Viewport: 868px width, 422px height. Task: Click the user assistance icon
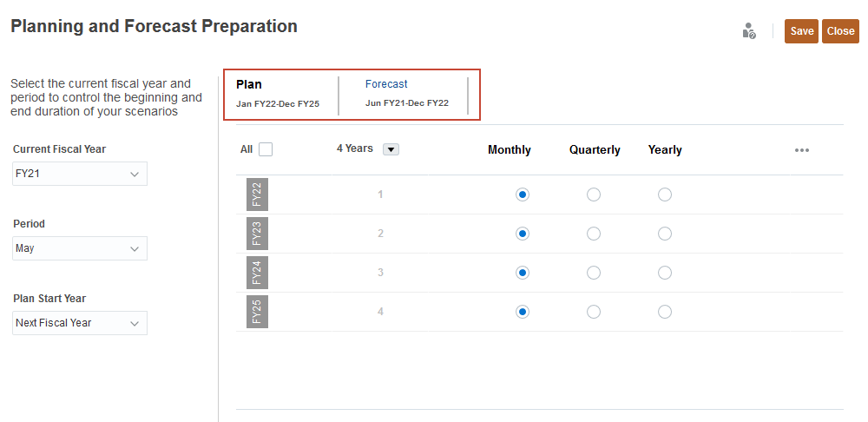coord(749,31)
